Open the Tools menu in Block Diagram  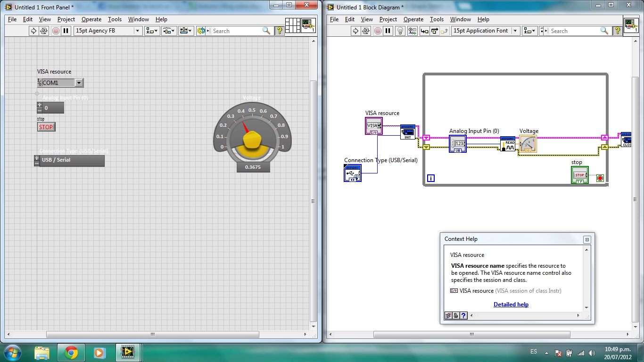[437, 19]
